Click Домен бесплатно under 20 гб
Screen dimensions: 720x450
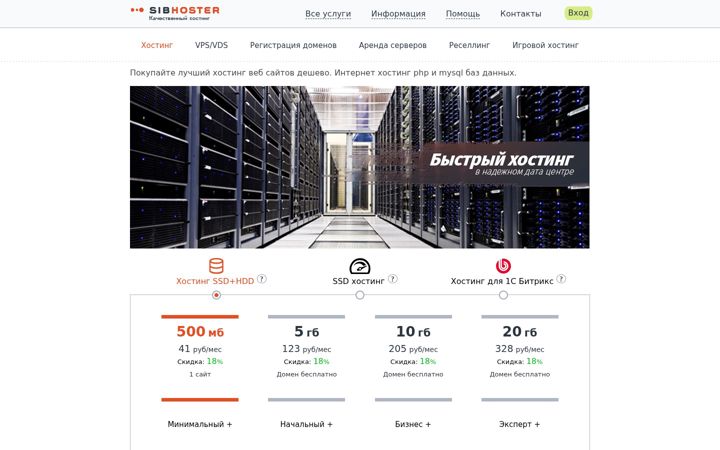(519, 374)
